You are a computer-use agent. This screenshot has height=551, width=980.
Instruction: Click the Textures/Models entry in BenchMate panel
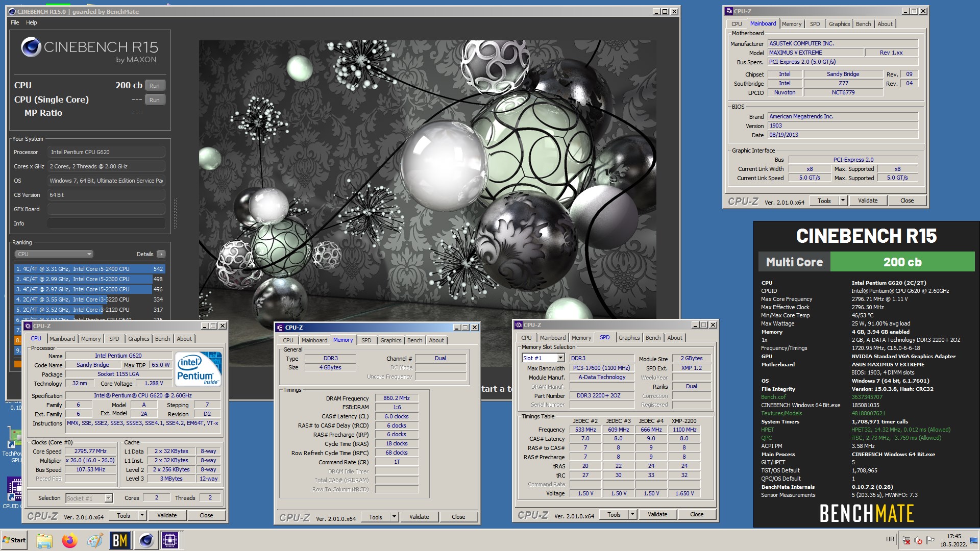pos(781,413)
